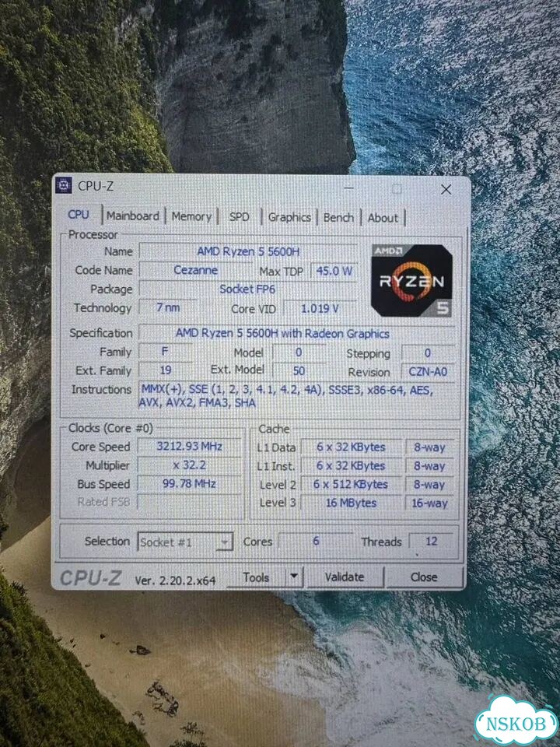The image size is (560, 747).
Task: Show the About tab
Action: pyautogui.click(x=383, y=218)
